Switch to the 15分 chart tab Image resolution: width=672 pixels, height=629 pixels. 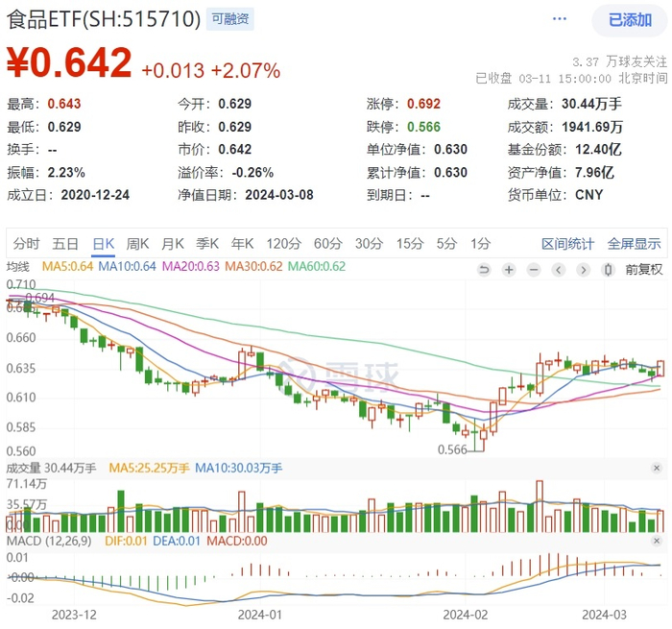[x=410, y=244]
